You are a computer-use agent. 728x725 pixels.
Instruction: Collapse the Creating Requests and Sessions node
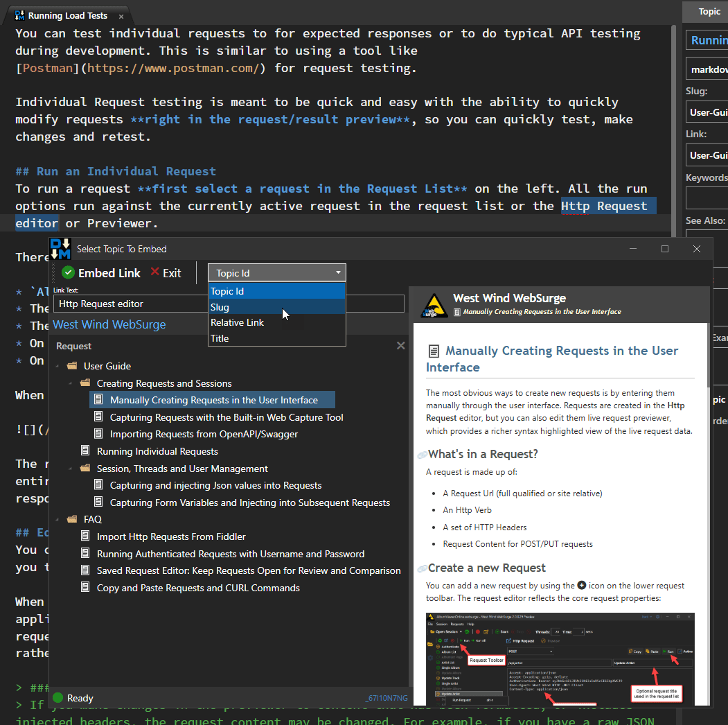(71, 383)
